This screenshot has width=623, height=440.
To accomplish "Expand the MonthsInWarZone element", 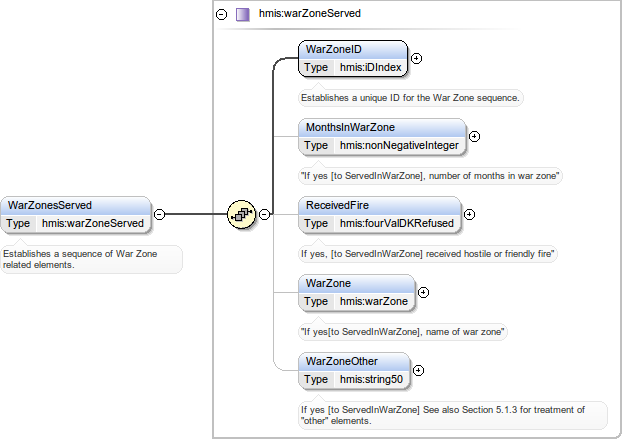I will (x=474, y=136).
